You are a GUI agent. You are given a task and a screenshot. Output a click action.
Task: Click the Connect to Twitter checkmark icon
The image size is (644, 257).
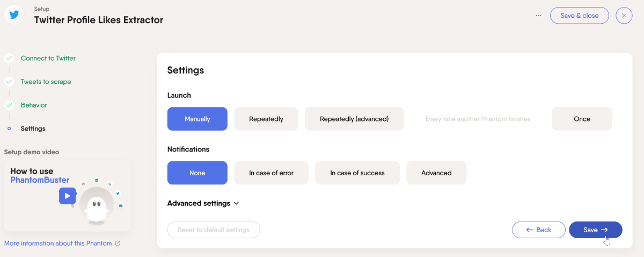(9, 58)
